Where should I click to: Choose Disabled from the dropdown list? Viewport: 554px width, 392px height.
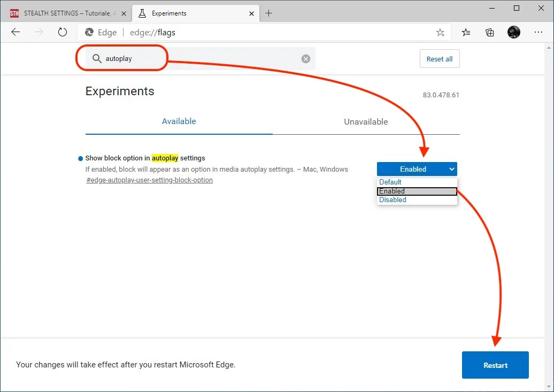393,200
